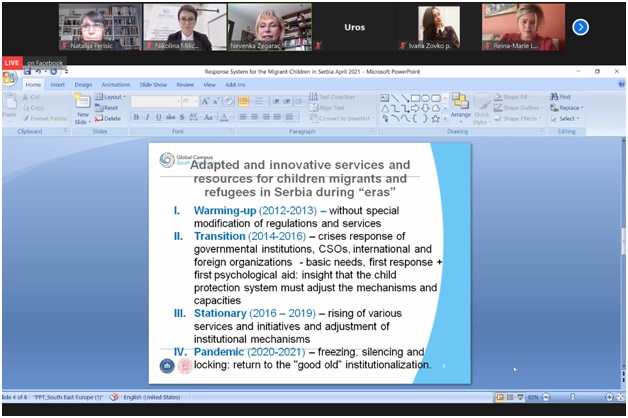
Task: Toggle Italic text formatting
Action: pyautogui.click(x=146, y=117)
